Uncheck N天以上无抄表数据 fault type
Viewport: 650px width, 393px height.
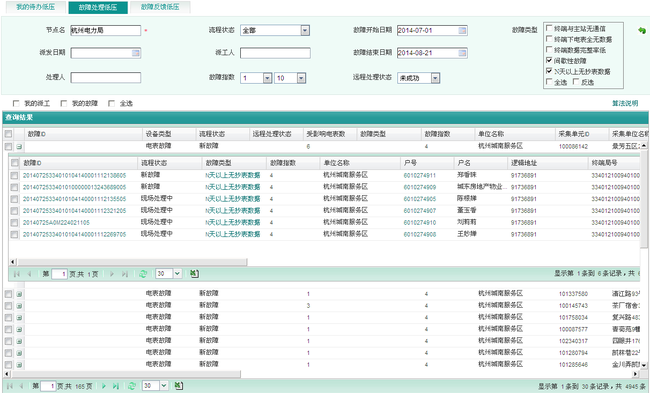[549, 71]
